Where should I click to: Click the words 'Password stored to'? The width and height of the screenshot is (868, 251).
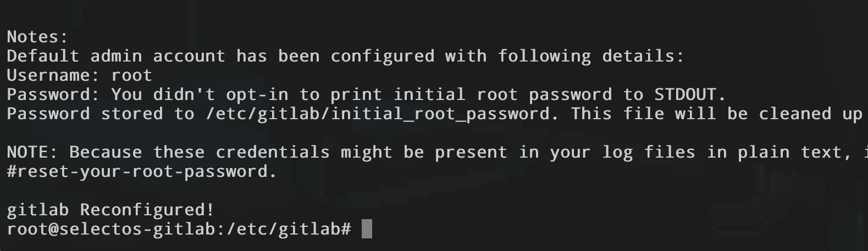click(100, 114)
